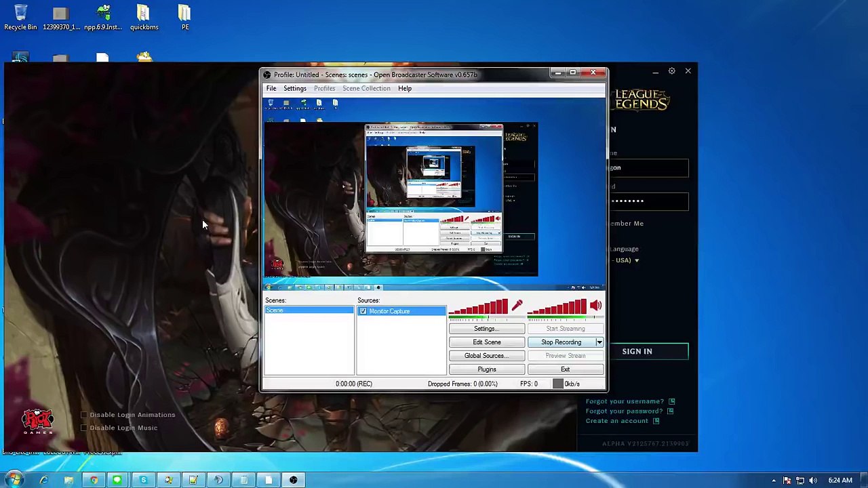868x488 pixels.
Task: Open the OBS Profiles menu
Action: click(x=324, y=88)
